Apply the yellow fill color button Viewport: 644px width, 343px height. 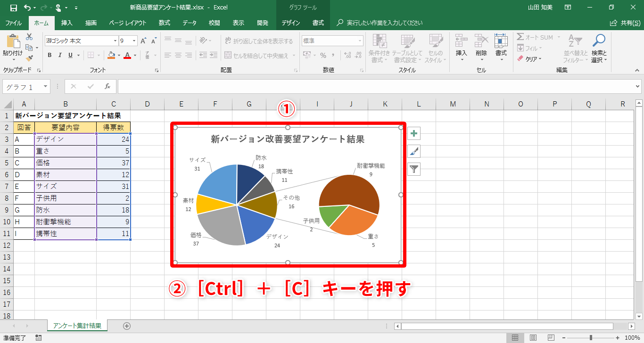tap(111, 55)
